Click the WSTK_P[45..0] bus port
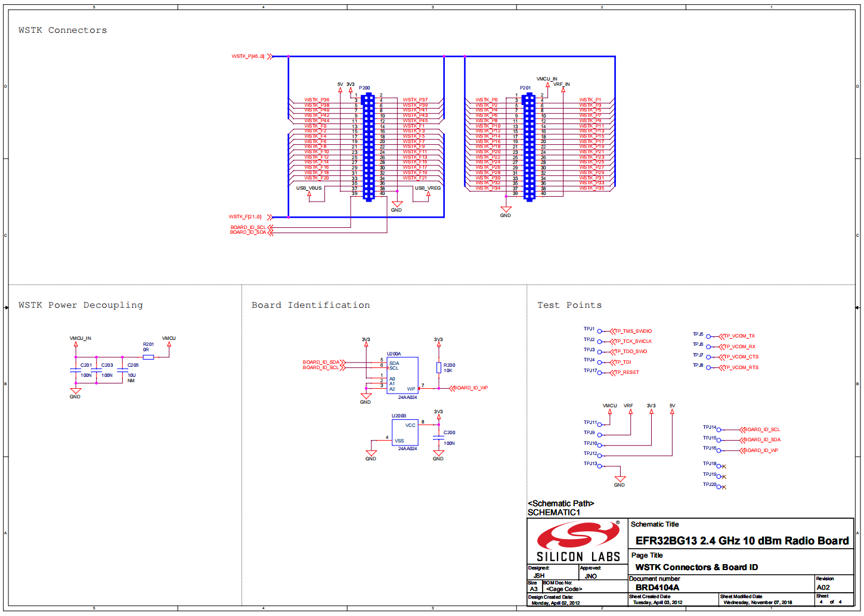 (249, 57)
